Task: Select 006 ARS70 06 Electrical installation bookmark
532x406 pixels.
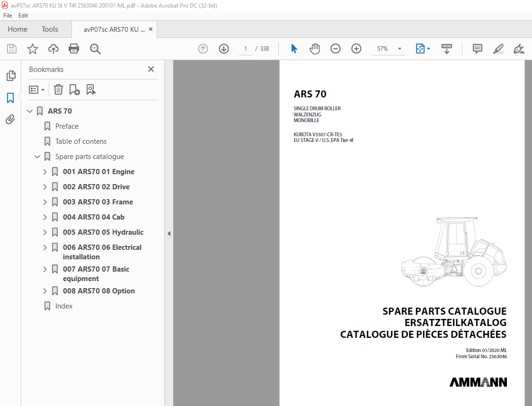Action: [x=102, y=252]
